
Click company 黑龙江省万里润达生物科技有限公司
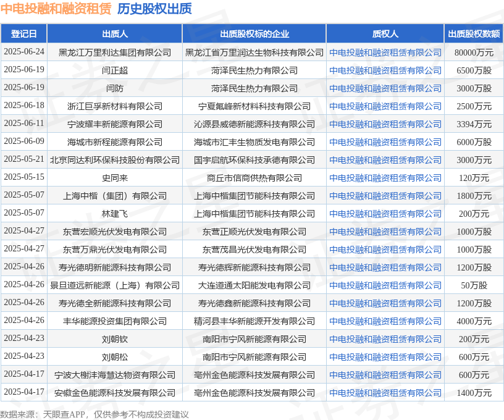click(x=254, y=52)
